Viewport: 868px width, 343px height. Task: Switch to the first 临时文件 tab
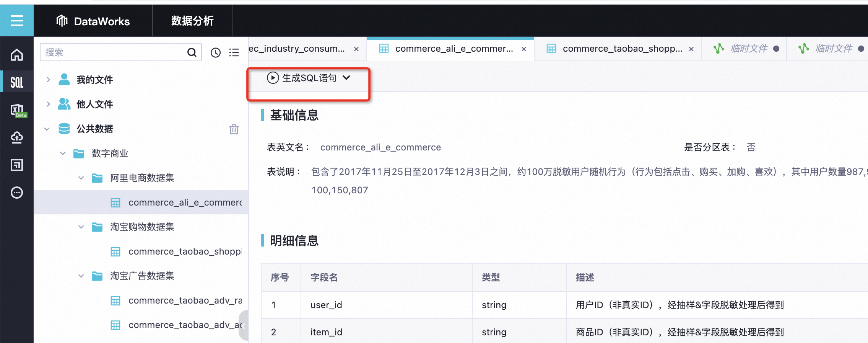pos(744,49)
